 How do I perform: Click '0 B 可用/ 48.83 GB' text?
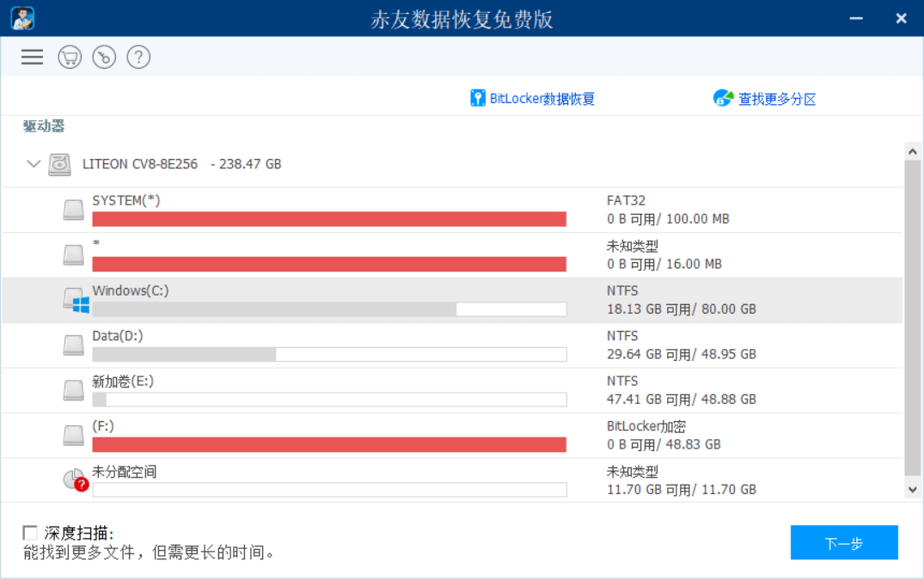pos(664,444)
